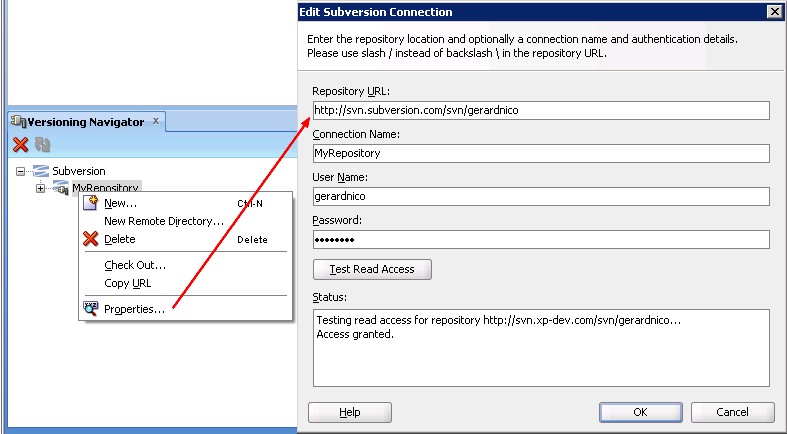Click the refresh icon in Versioning Navigator toolbar
Screen dimensions: 787x434
click(x=42, y=145)
